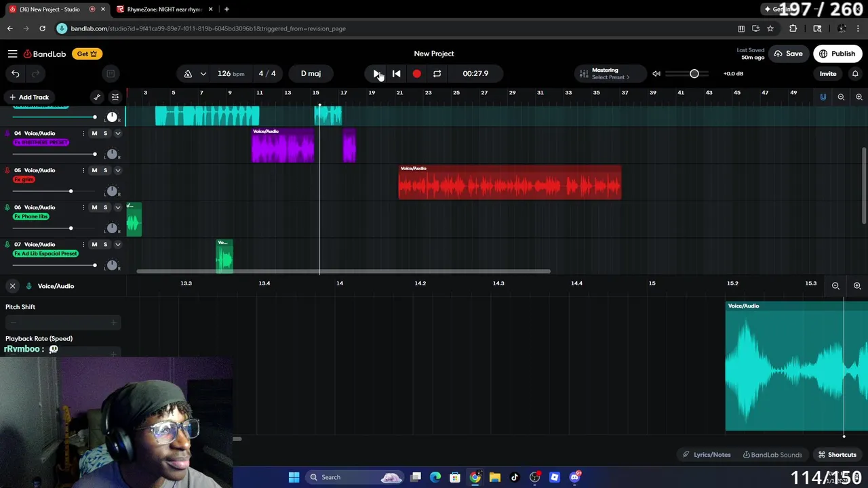Start recording with red record button
868x488 pixels.
tap(416, 73)
